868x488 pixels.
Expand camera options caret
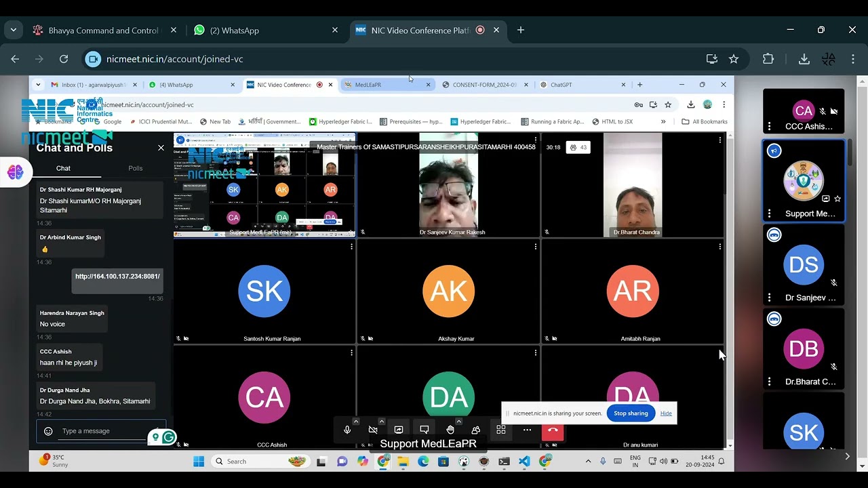click(382, 422)
